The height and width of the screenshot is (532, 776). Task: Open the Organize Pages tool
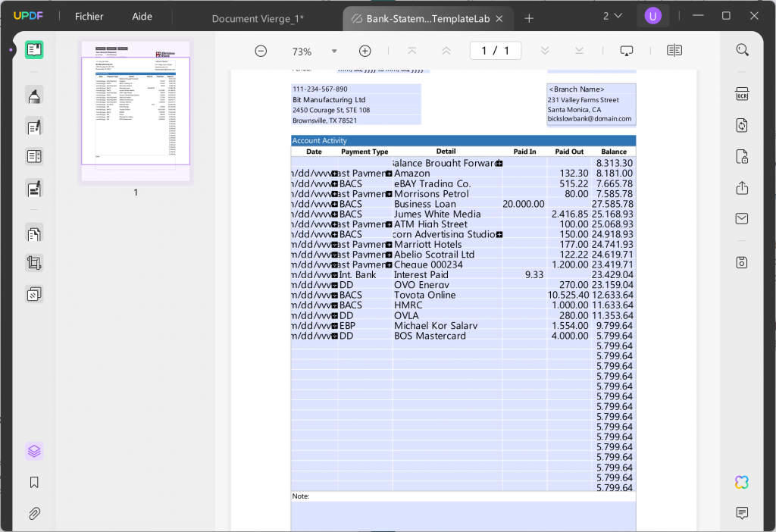point(34,233)
